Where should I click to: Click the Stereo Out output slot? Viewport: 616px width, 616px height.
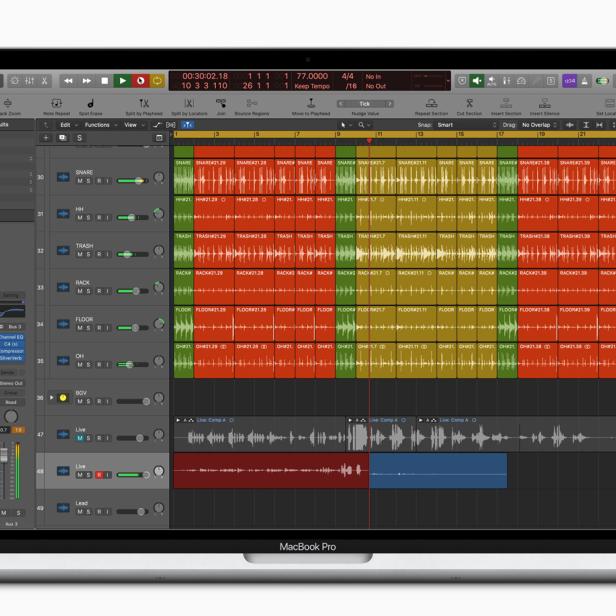coord(12,383)
